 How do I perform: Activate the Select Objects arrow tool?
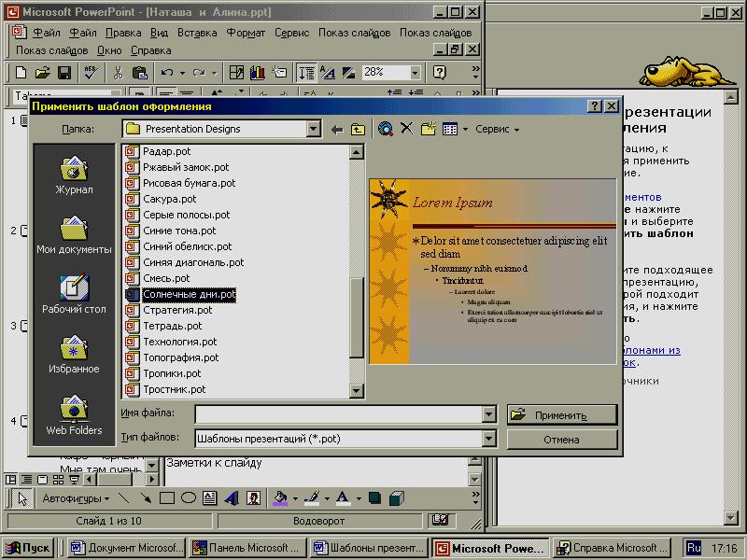(21, 498)
